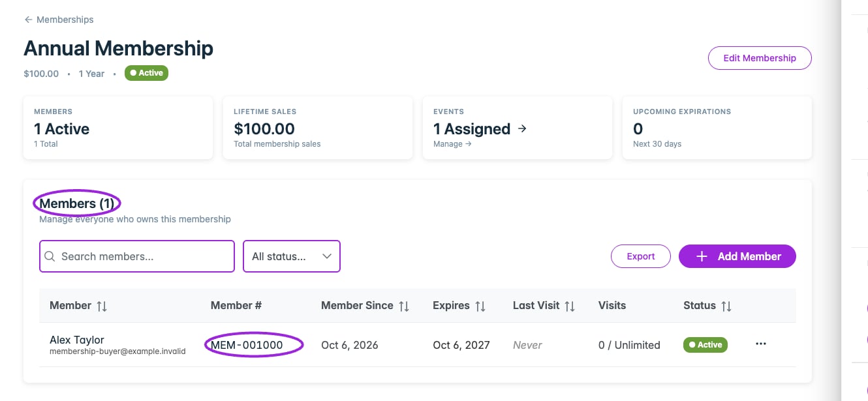Sort by Member Since arrows
The image size is (868, 401).
point(404,306)
